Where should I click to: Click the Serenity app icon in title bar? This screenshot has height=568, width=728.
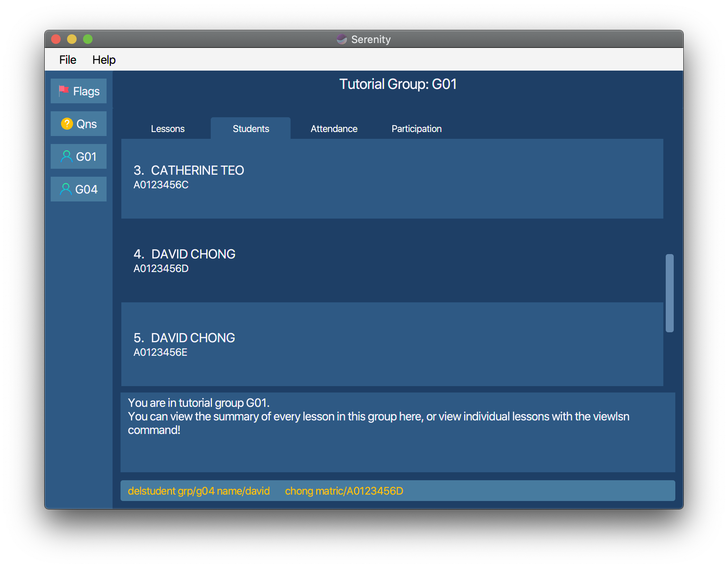342,39
